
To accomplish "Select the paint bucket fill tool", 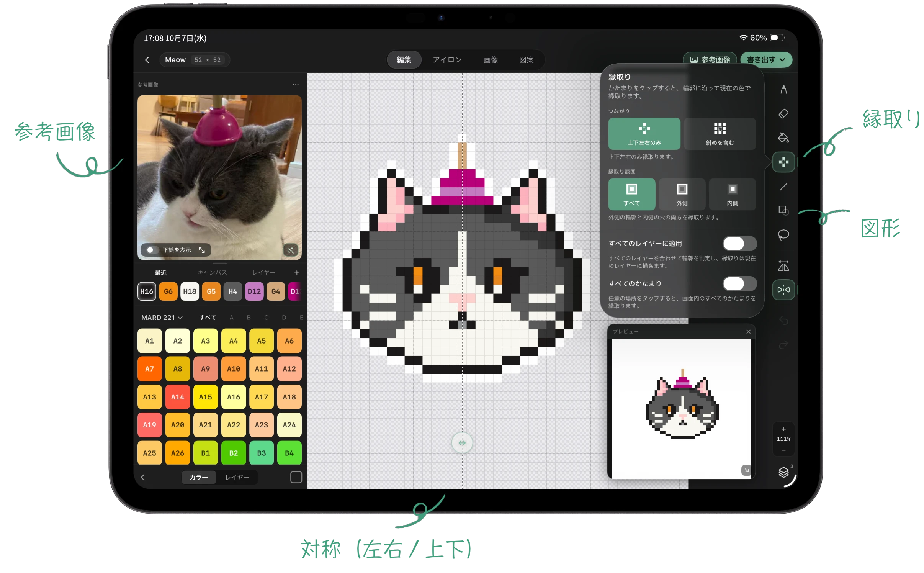I will pyautogui.click(x=783, y=138).
